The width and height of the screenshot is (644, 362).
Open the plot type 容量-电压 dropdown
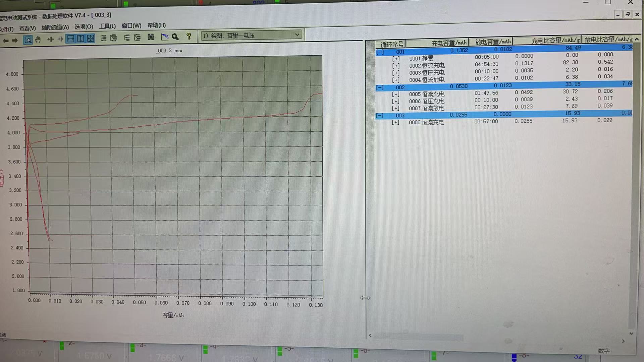point(297,35)
